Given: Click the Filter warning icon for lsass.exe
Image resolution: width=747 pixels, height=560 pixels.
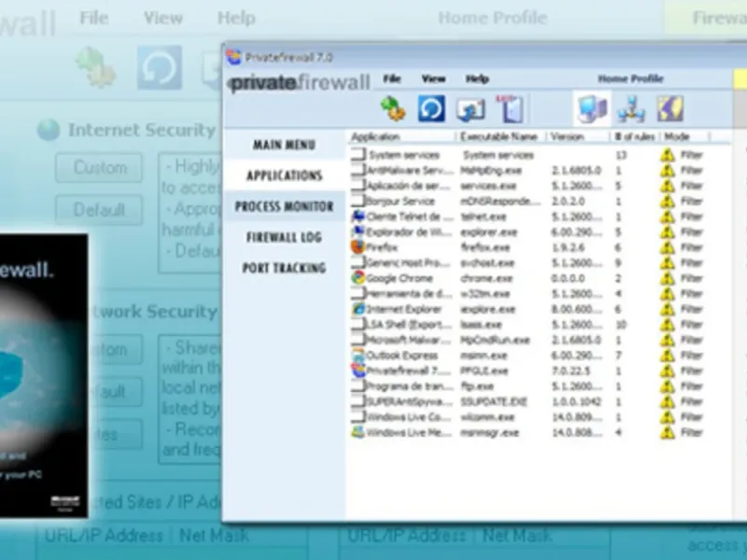Looking at the screenshot, I should pyautogui.click(x=668, y=324).
